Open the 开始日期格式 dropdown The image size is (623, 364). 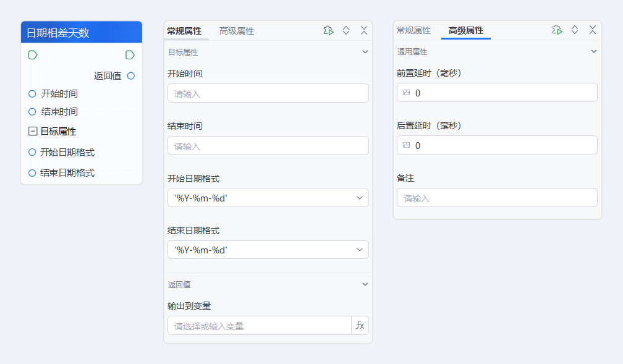[267, 198]
